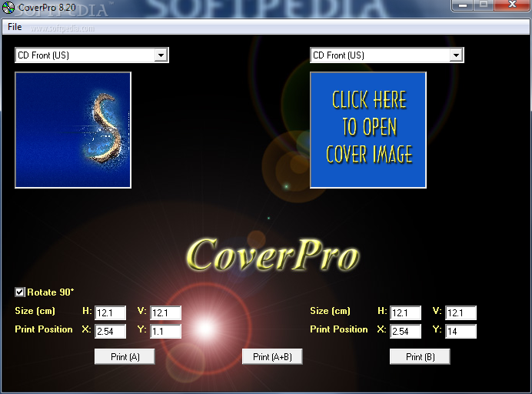
Task: Edit left Size H field 12.1
Action: tap(110, 313)
